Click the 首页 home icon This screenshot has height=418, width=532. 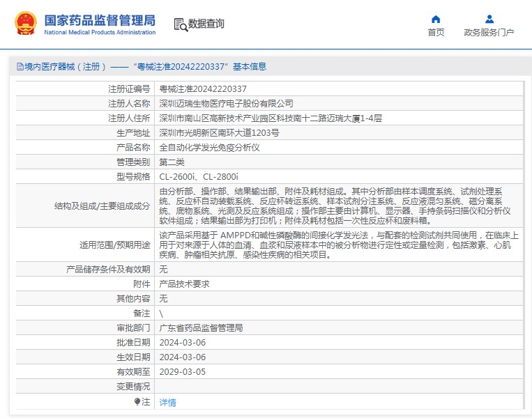[436, 19]
